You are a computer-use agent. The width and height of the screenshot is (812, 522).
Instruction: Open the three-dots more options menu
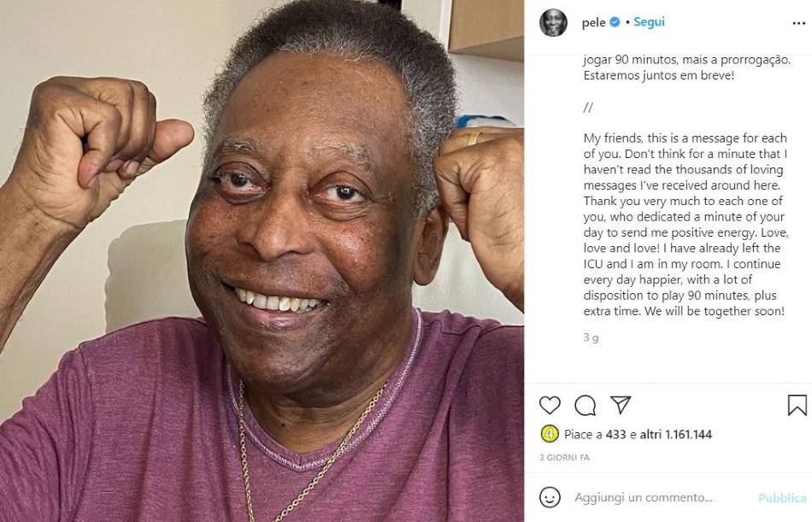798,23
